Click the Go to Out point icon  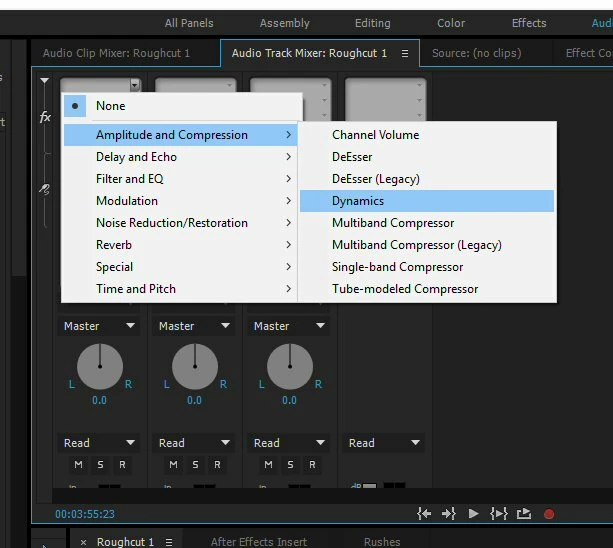tap(448, 514)
